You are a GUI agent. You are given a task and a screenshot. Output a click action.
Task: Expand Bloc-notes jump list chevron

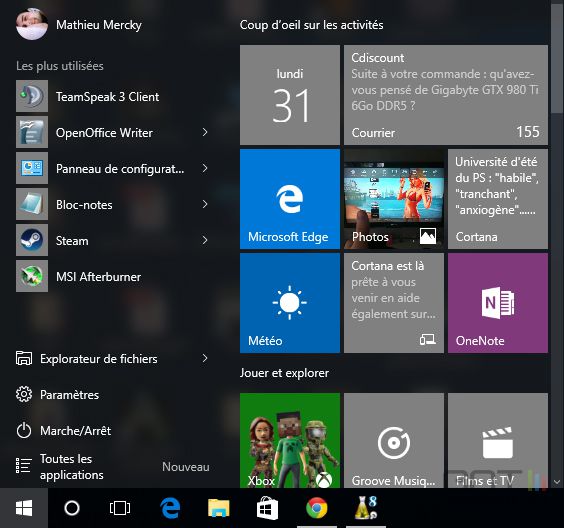(x=205, y=204)
